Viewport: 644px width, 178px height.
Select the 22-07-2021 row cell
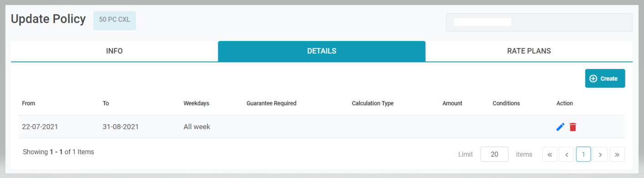(x=40, y=127)
